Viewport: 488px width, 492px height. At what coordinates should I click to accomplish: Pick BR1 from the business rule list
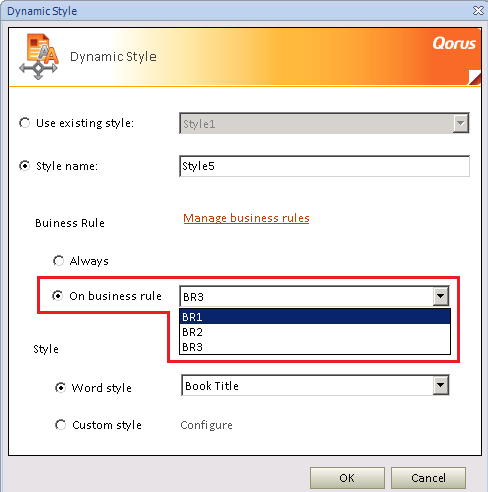click(315, 317)
